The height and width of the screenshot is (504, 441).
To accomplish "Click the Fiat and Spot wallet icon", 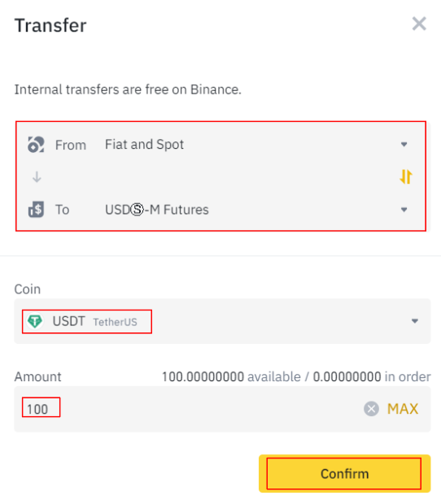I will (36, 145).
